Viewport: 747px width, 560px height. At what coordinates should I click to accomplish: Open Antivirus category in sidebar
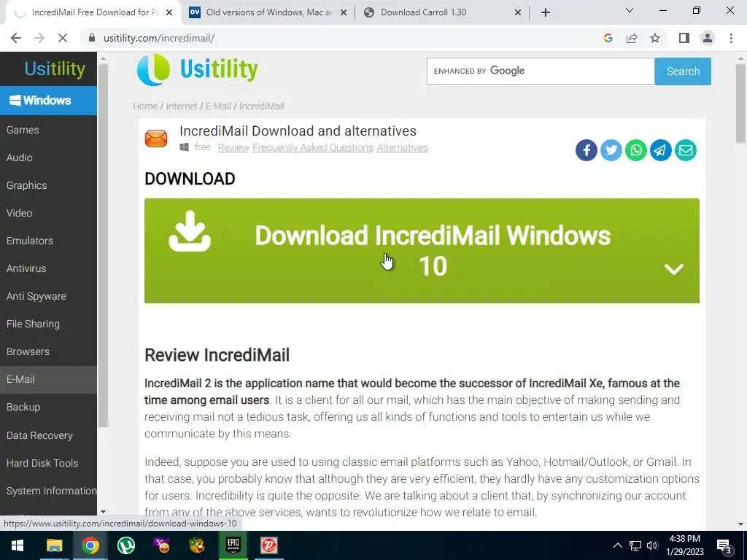[48, 268]
